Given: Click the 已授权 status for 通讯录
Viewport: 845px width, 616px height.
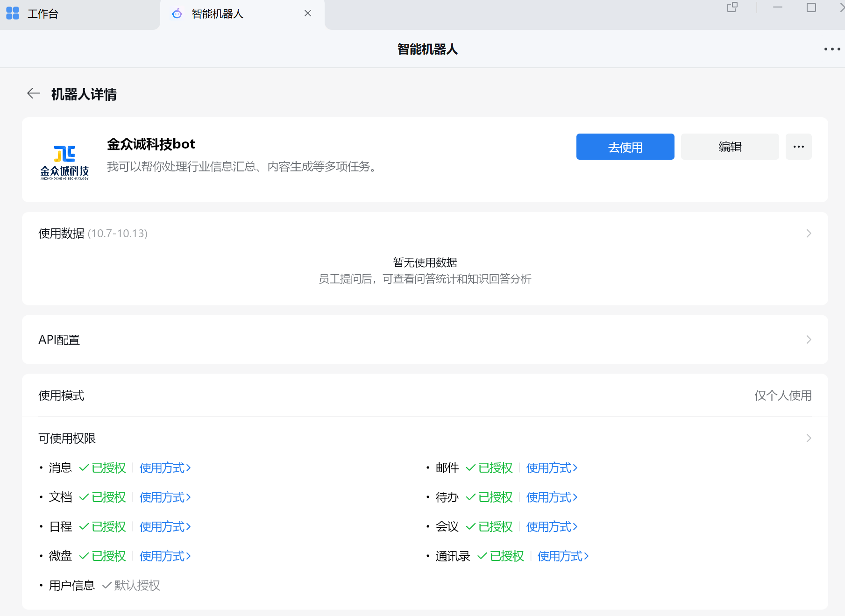Looking at the screenshot, I should 501,556.
